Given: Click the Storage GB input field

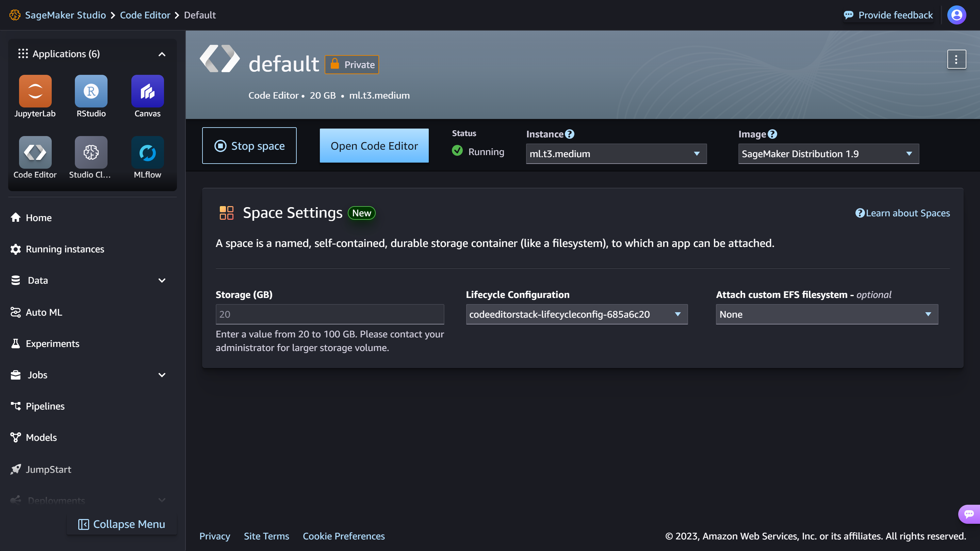Looking at the screenshot, I should coord(329,314).
